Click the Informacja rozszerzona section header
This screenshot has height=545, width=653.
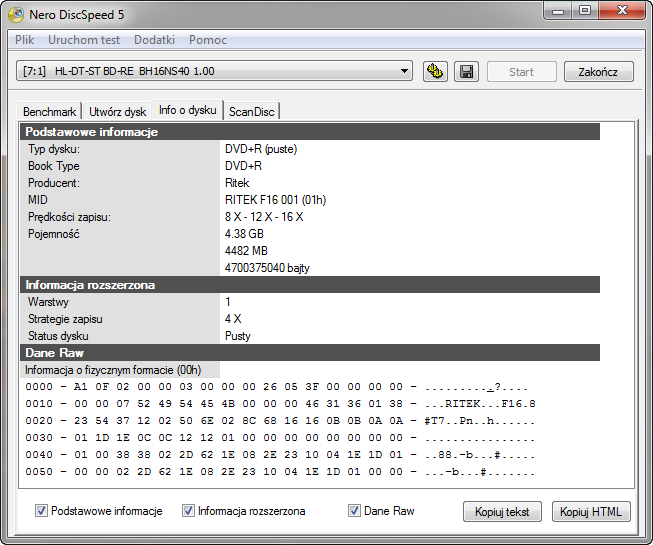[310, 285]
